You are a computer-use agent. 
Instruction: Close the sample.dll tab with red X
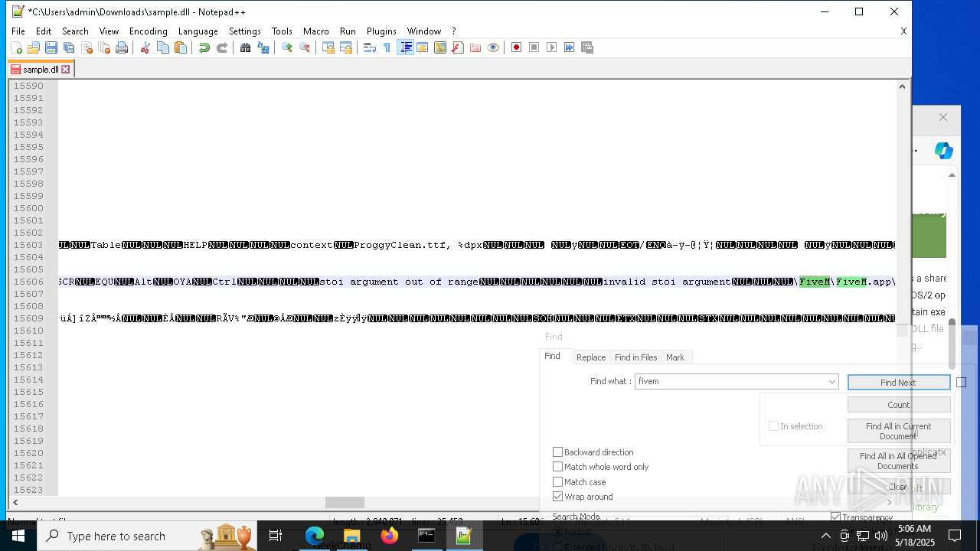coord(66,69)
